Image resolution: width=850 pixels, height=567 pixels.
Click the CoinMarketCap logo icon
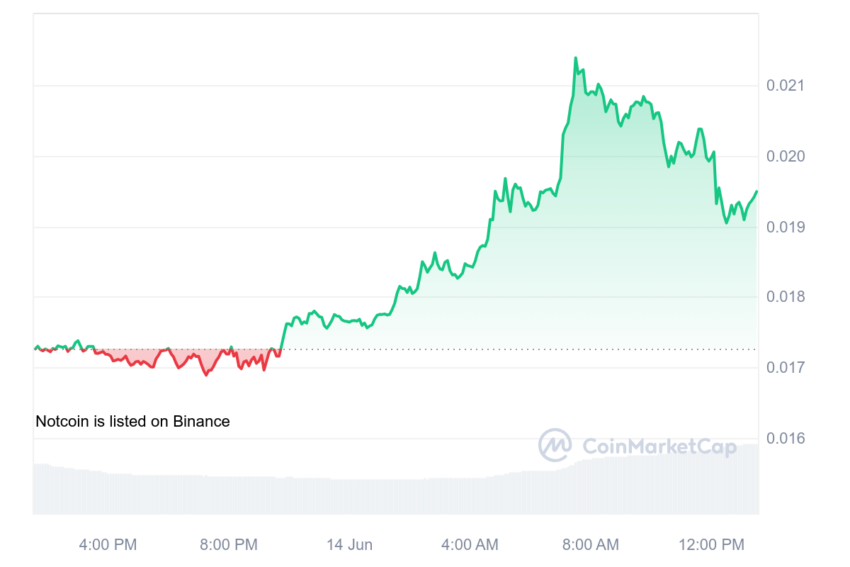point(555,445)
